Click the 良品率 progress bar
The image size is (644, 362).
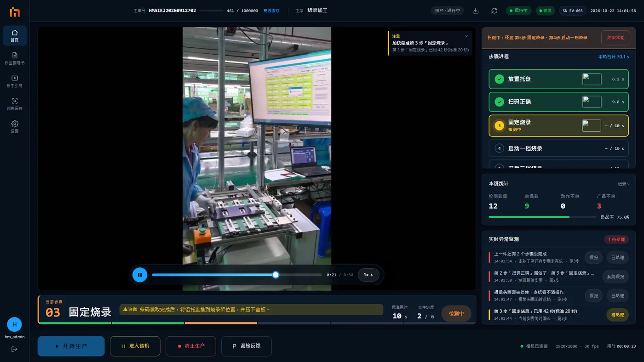point(542,217)
